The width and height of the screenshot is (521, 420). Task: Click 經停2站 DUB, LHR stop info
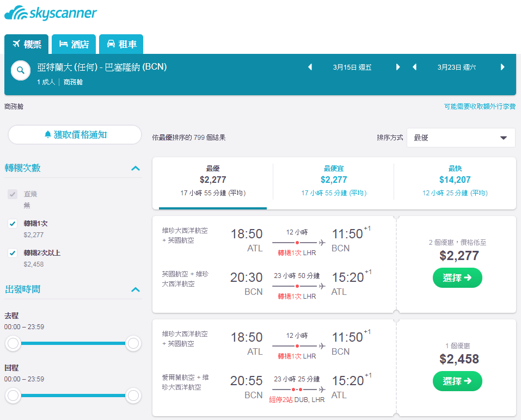297,400
